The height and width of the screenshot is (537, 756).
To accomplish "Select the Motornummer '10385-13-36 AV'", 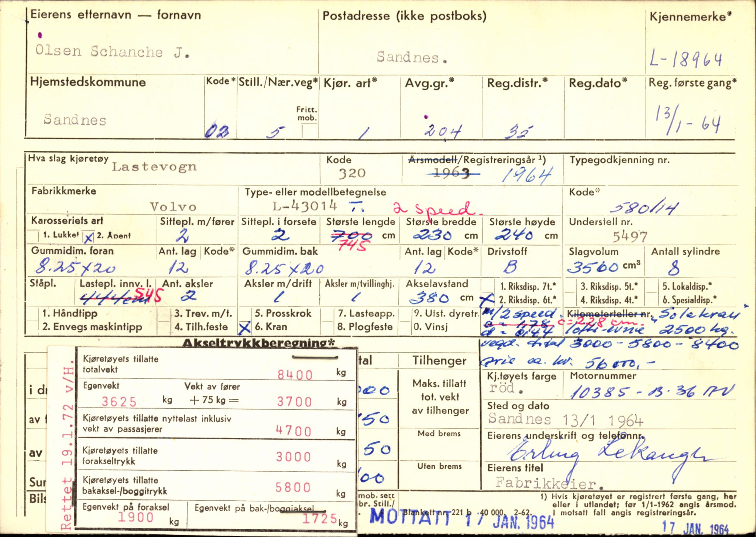I will [x=653, y=391].
